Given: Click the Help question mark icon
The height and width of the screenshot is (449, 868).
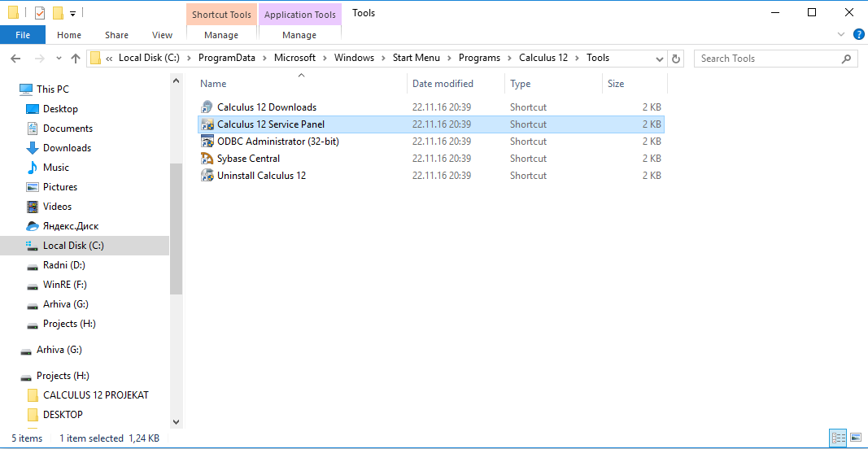Looking at the screenshot, I should [857, 35].
